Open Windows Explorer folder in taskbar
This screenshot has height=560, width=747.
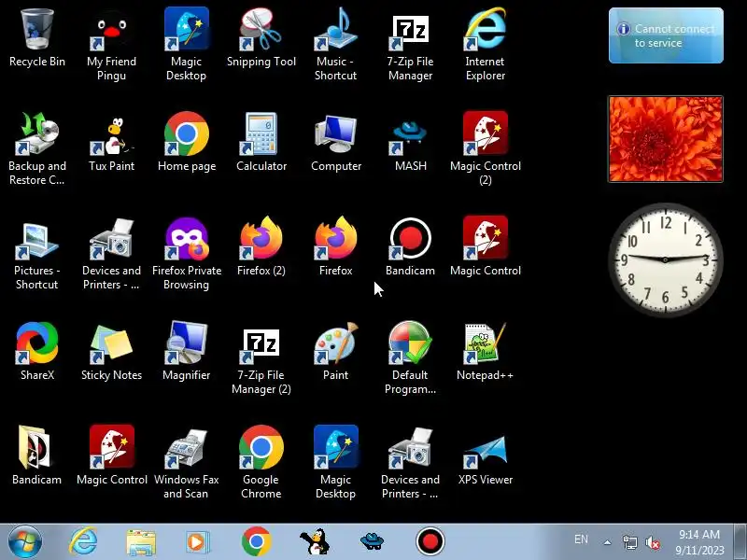[x=141, y=542]
